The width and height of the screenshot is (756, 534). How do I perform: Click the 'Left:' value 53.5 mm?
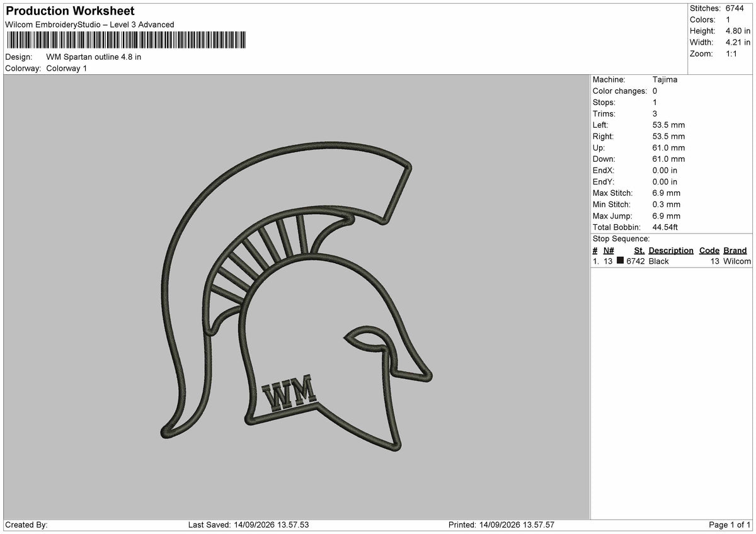click(669, 125)
